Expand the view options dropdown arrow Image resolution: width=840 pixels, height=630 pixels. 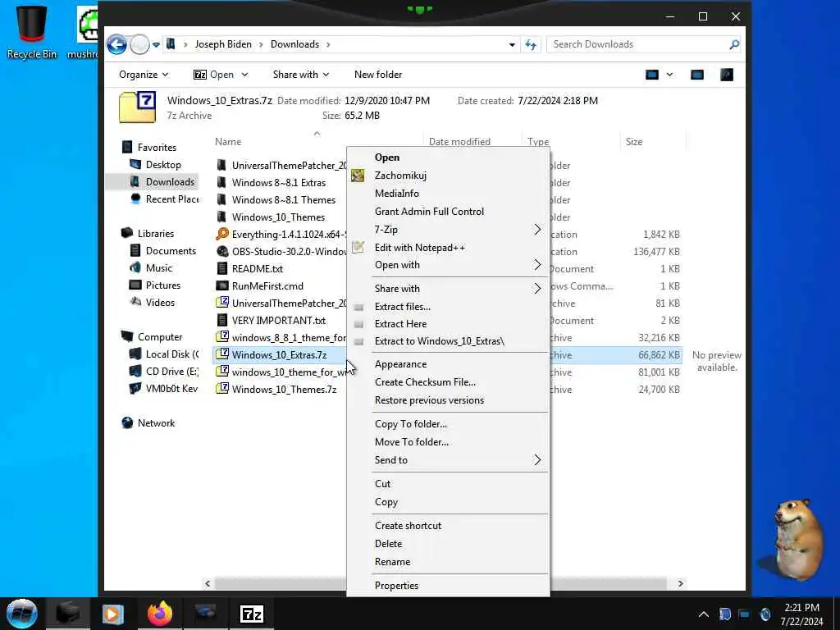tap(669, 75)
